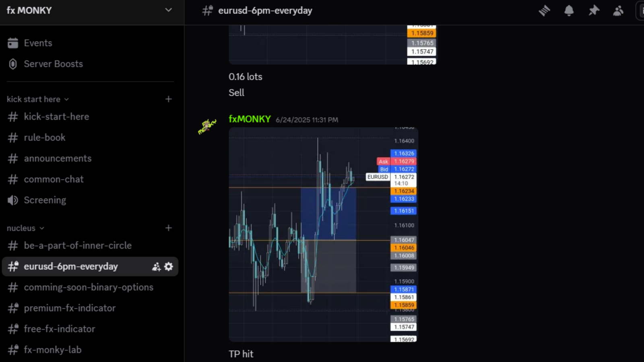Switch to rule-book channel

(44, 138)
